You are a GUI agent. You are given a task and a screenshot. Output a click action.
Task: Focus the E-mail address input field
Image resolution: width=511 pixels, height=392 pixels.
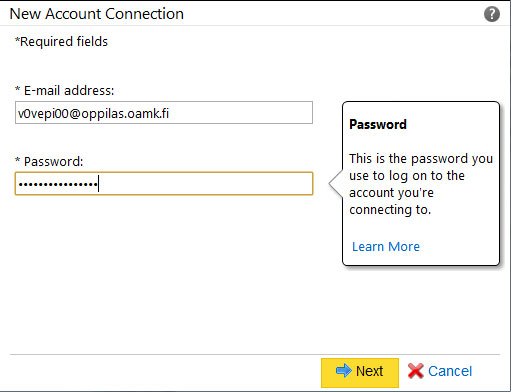pyautogui.click(x=164, y=113)
